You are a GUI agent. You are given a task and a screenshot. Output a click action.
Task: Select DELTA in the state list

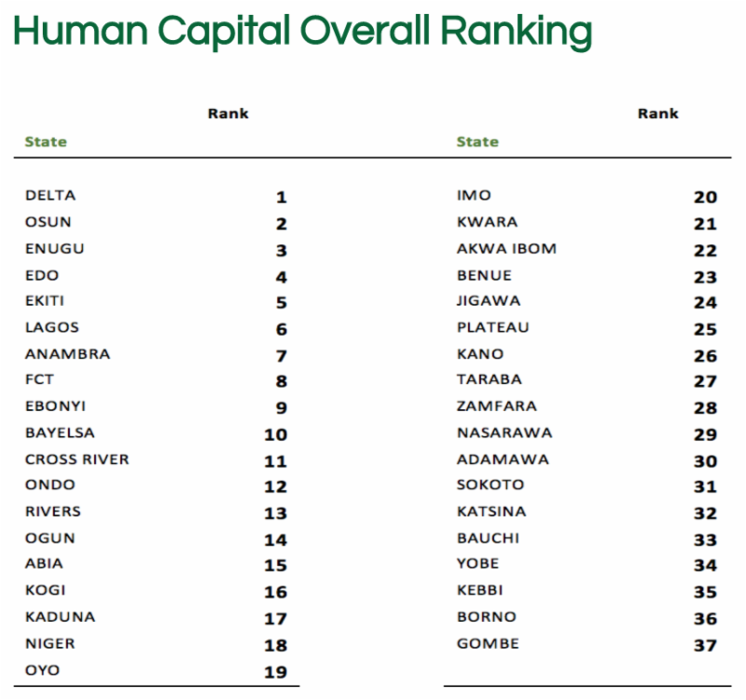(50, 196)
